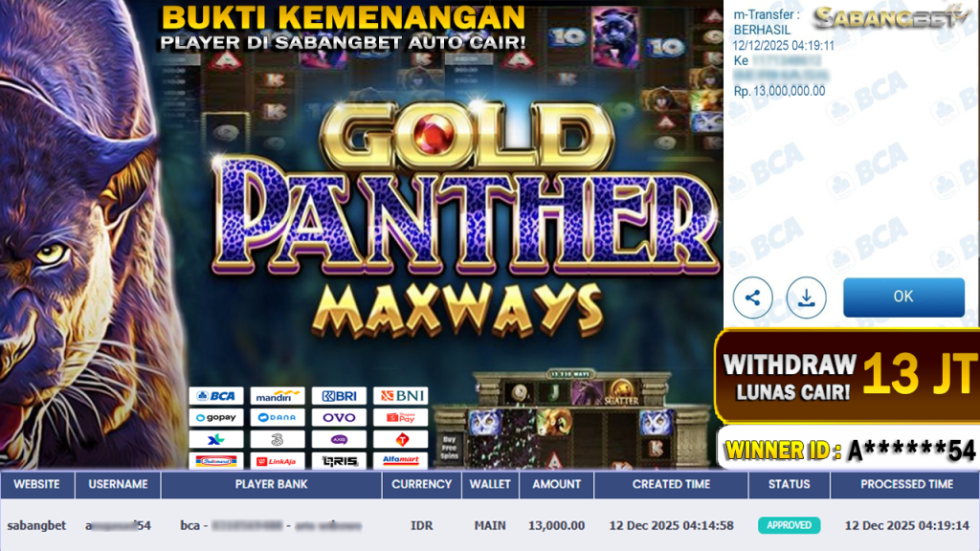Viewport: 980px width, 551px height.
Task: Click the CREATED TIME column header
Action: pos(671,485)
